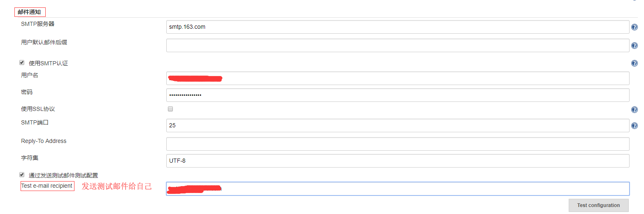
Task: Click the Test configuration button
Action: (598, 205)
